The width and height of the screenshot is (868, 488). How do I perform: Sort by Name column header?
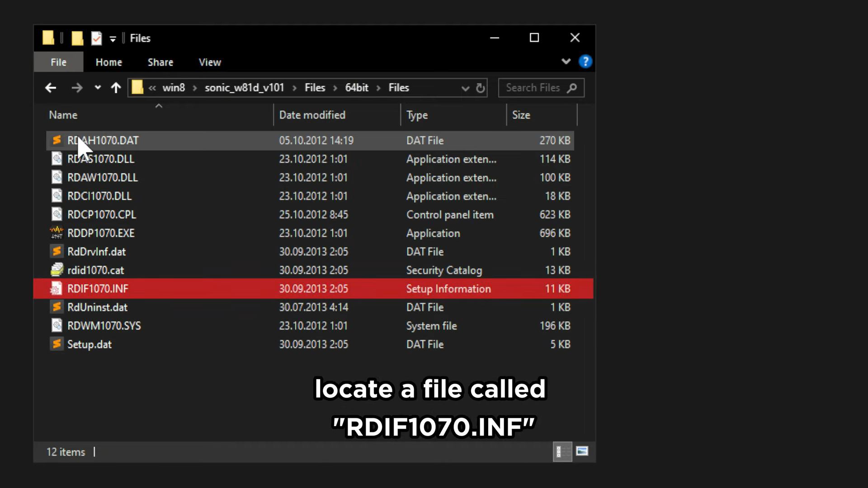[x=63, y=115]
